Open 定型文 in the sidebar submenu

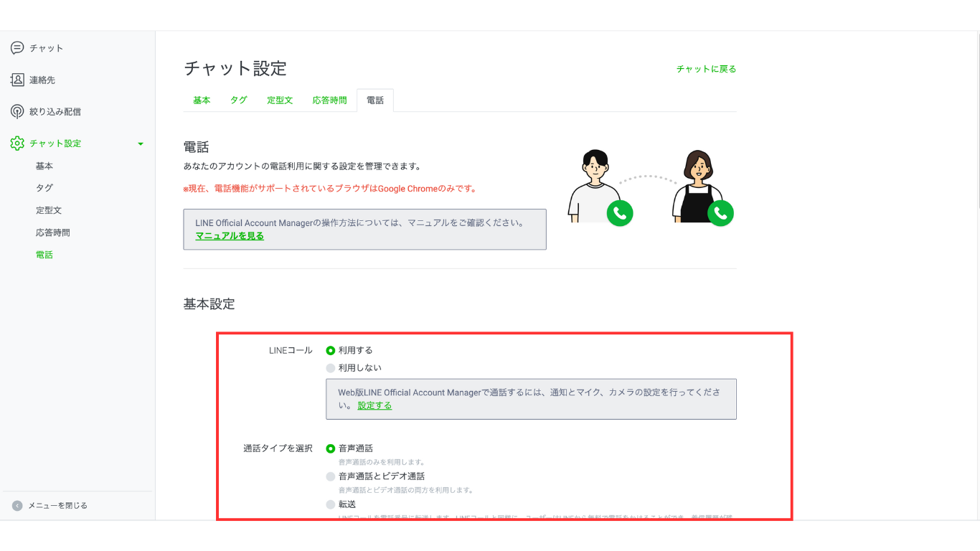pos(49,210)
